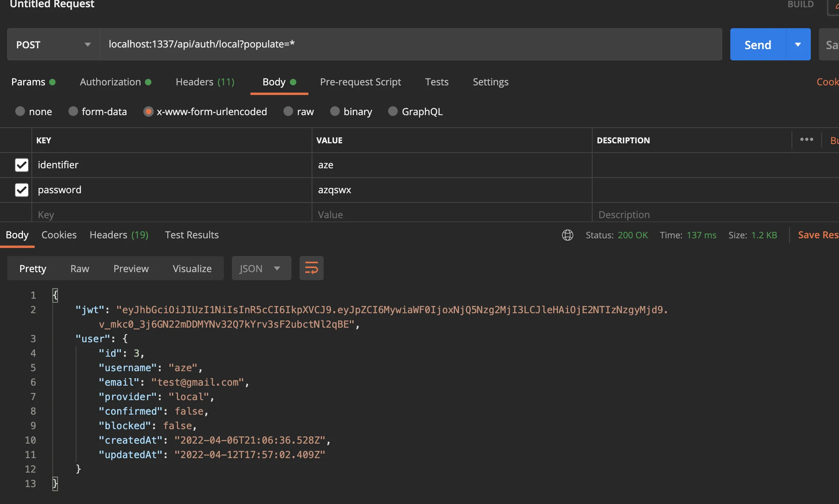This screenshot has width=839, height=504.
Task: Open the Pre-request Script tab
Action: pos(360,82)
